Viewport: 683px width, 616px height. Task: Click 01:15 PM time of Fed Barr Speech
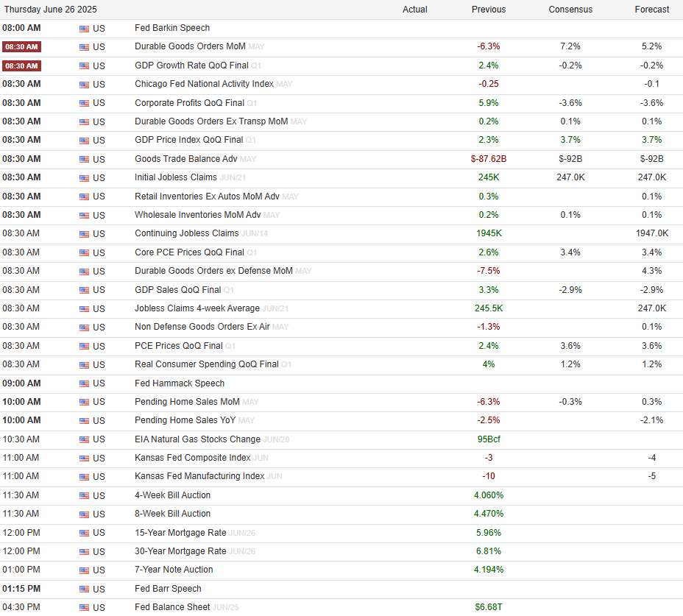pos(21,589)
